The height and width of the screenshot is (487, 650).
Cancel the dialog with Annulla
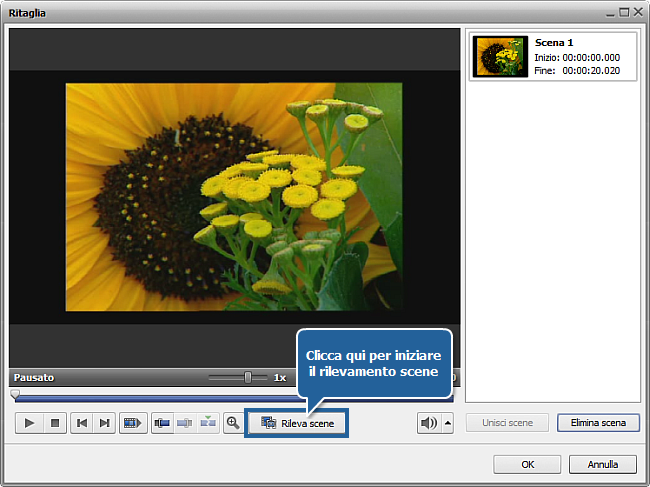[x=602, y=464]
